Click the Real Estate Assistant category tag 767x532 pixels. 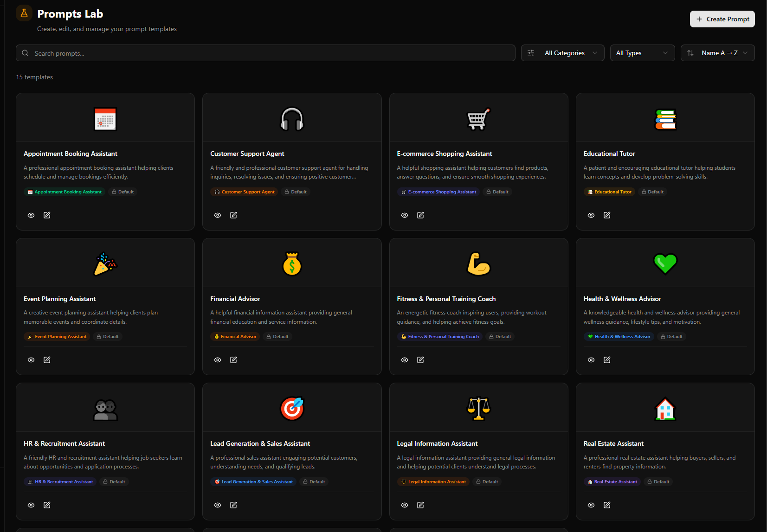coord(612,482)
